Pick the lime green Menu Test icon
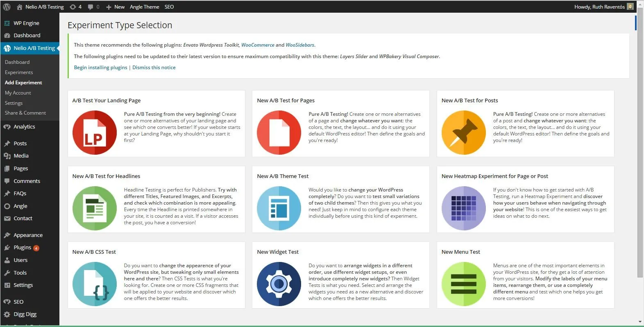The height and width of the screenshot is (327, 644). [463, 284]
